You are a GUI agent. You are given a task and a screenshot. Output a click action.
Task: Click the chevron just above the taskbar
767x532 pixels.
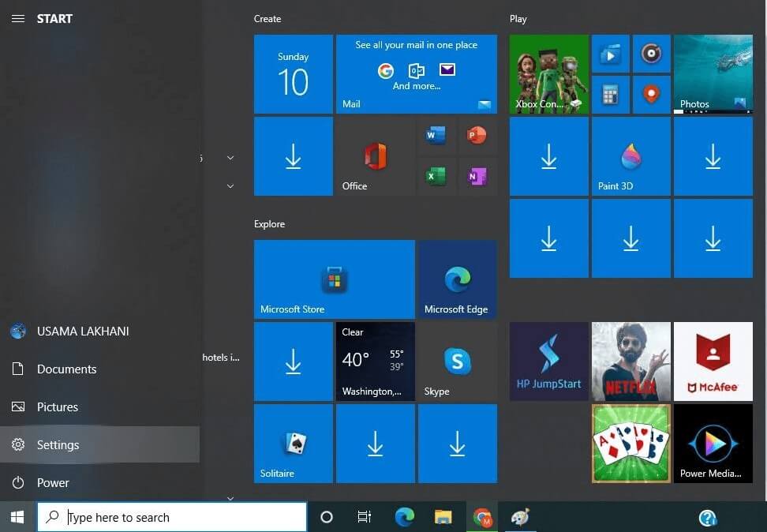[x=230, y=499]
